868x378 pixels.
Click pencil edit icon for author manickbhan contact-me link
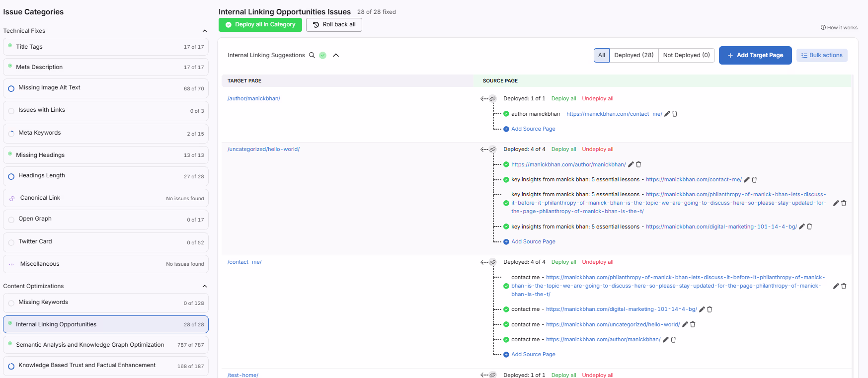click(667, 114)
